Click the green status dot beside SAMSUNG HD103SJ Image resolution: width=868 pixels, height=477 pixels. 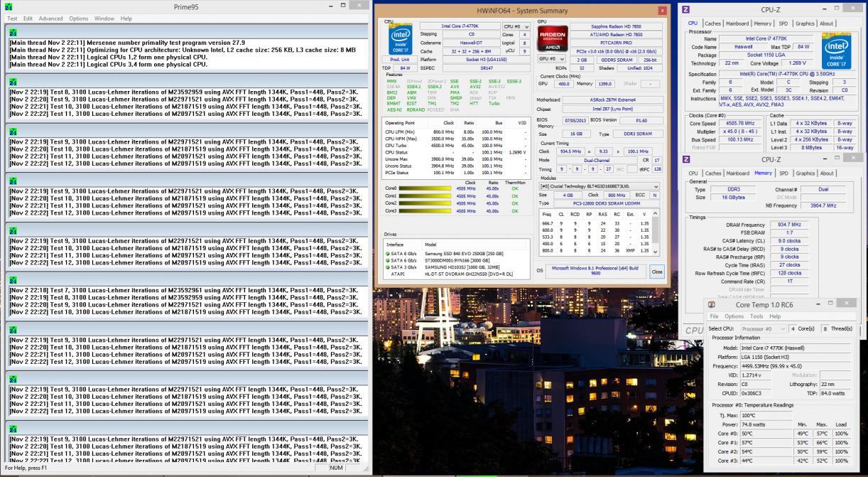[388, 267]
